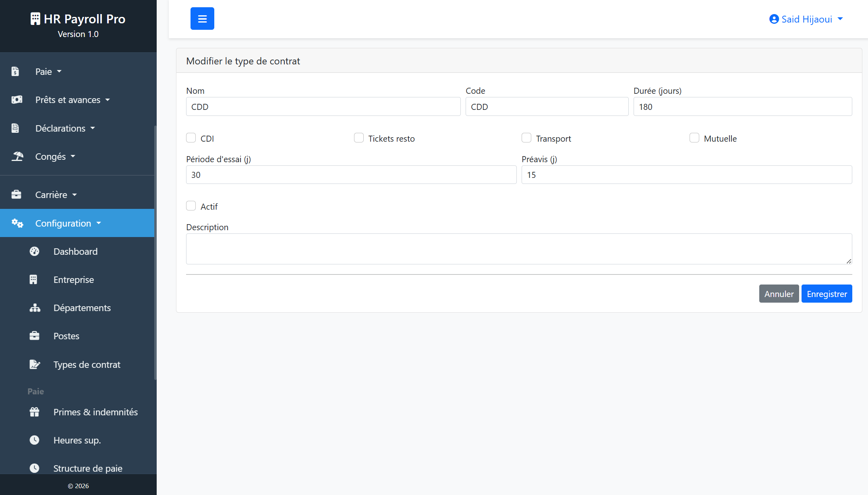
Task: Open the Said Hijaoui user dropdown
Action: pos(806,19)
